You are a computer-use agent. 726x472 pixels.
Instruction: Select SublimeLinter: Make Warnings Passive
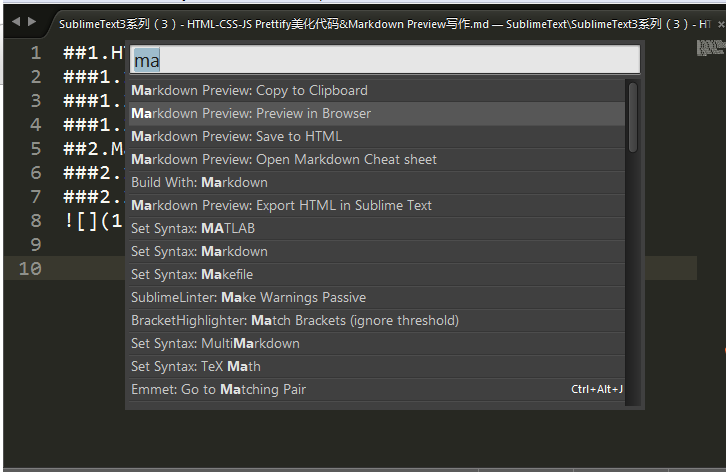[377, 297]
